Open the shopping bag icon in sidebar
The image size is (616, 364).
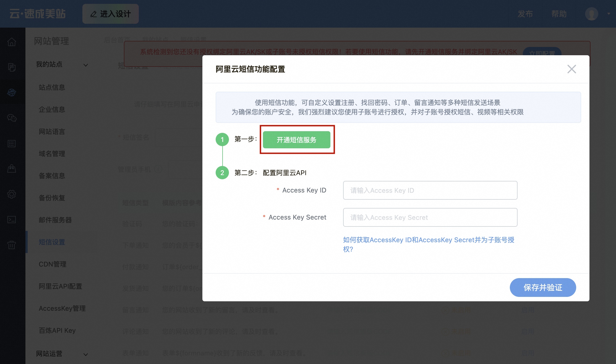12,168
